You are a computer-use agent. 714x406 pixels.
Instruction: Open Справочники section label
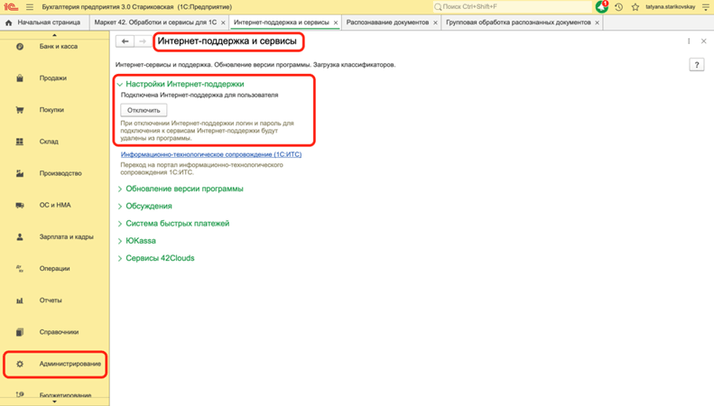point(59,332)
